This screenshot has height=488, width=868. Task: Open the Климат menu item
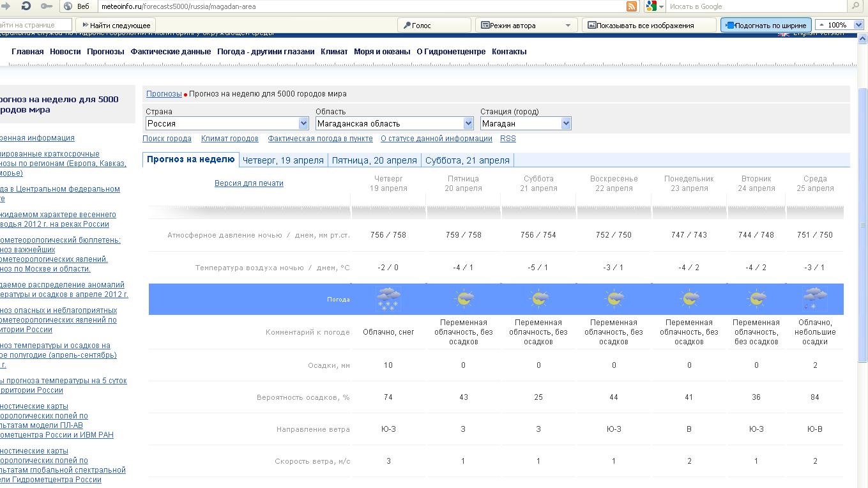coord(334,52)
